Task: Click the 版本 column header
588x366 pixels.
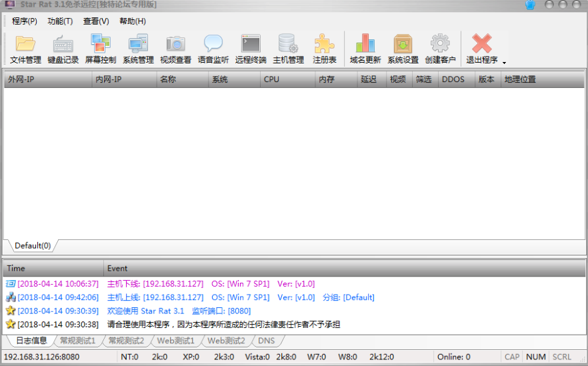Action: (x=488, y=79)
